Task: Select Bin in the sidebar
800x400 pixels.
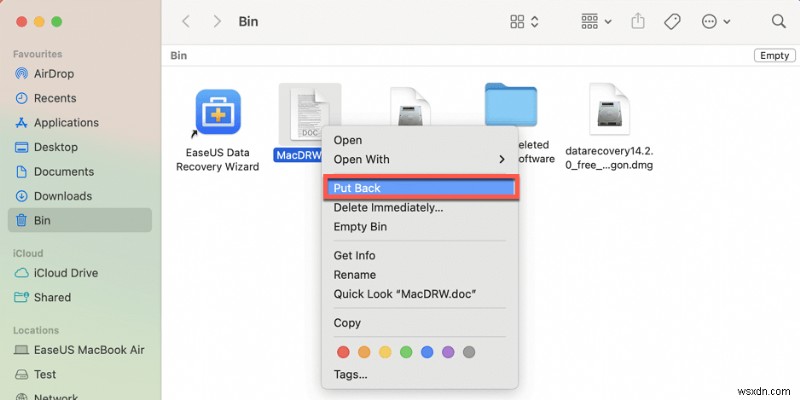Action: point(80,220)
